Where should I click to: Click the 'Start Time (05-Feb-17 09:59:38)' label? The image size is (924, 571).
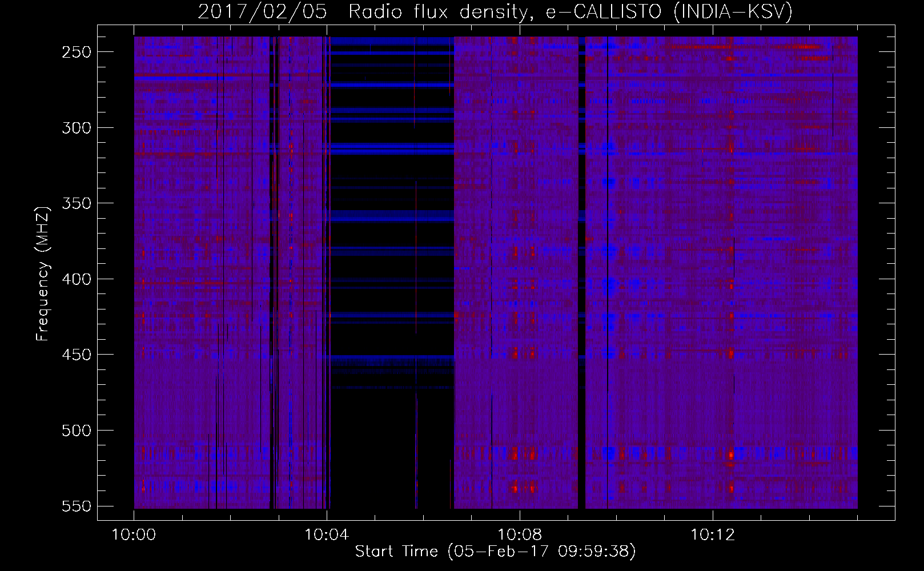click(x=495, y=552)
